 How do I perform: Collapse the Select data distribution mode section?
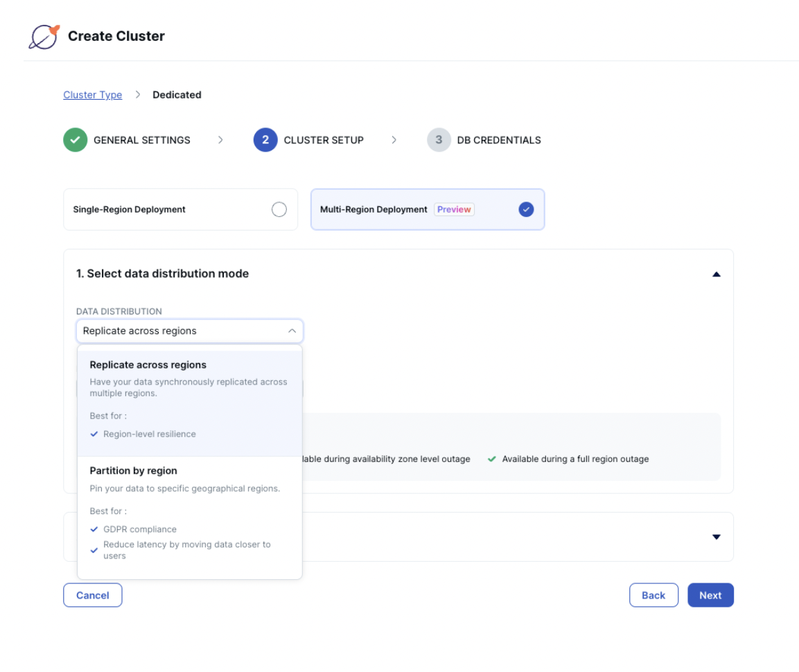tap(716, 274)
